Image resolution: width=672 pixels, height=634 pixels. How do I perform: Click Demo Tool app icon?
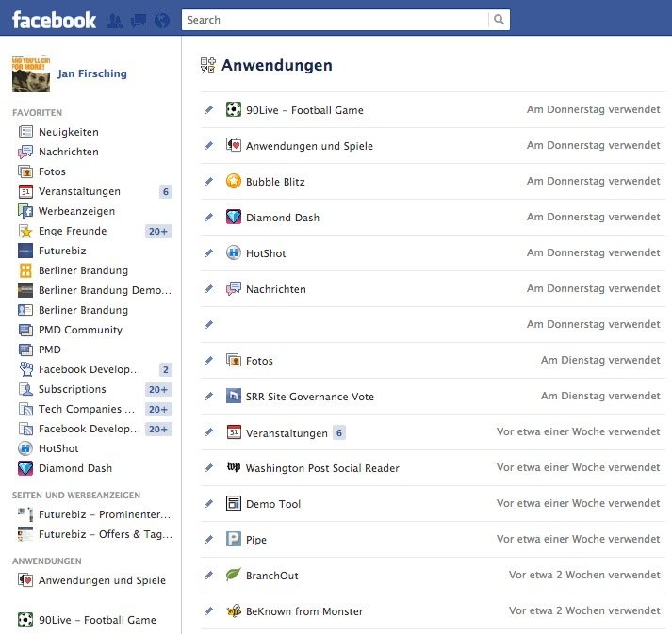click(234, 503)
